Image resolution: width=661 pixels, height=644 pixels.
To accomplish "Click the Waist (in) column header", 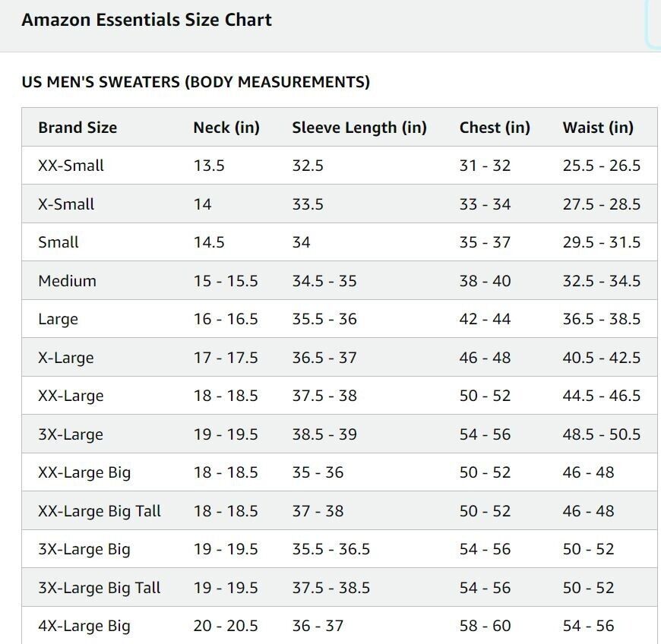I will click(x=598, y=128).
